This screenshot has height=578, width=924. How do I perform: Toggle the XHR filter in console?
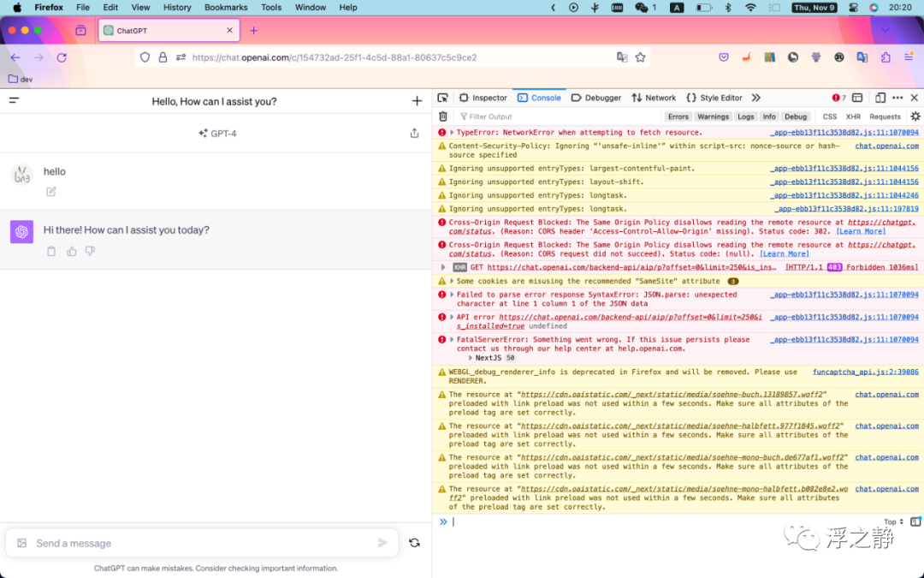click(853, 116)
